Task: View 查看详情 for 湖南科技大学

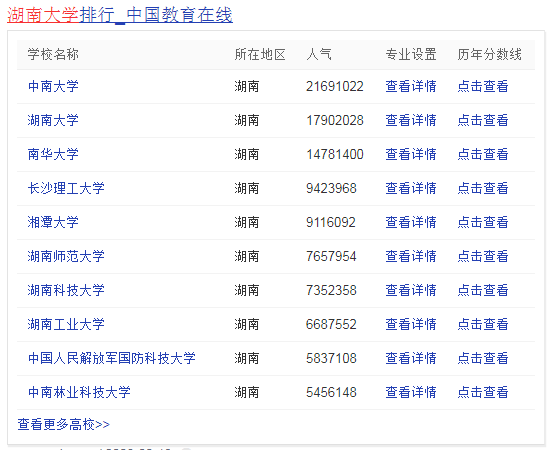Action: point(411,290)
